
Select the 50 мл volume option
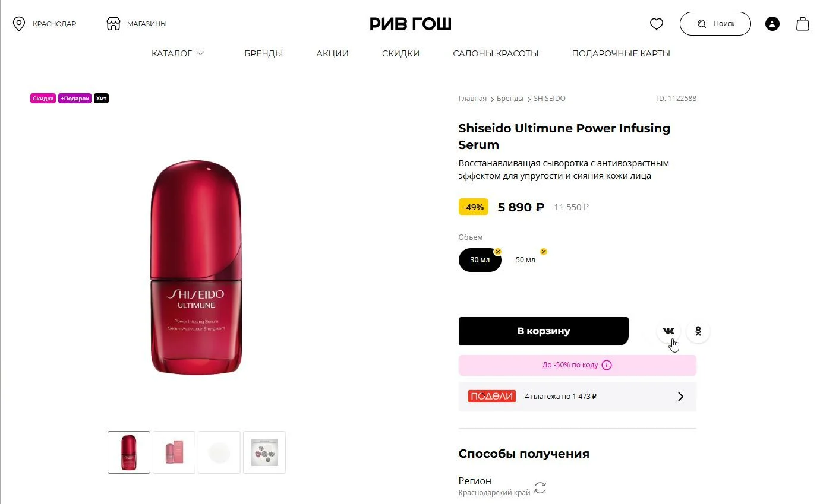pos(525,260)
